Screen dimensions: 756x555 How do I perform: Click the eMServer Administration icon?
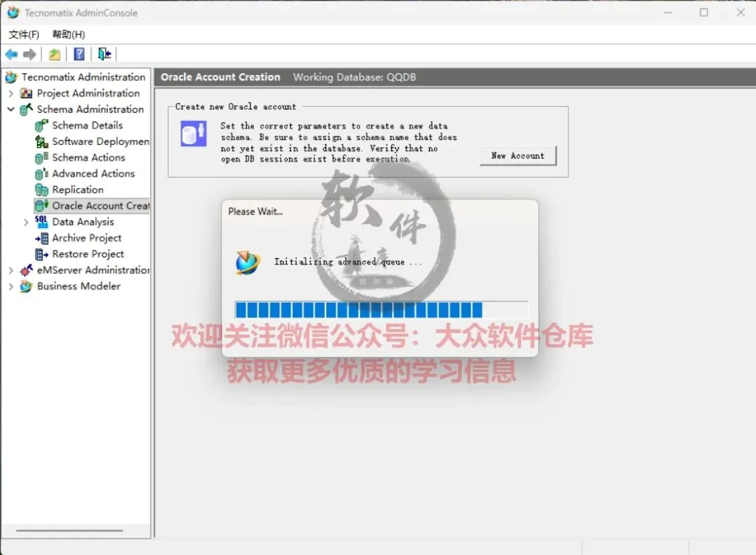pyautogui.click(x=26, y=270)
